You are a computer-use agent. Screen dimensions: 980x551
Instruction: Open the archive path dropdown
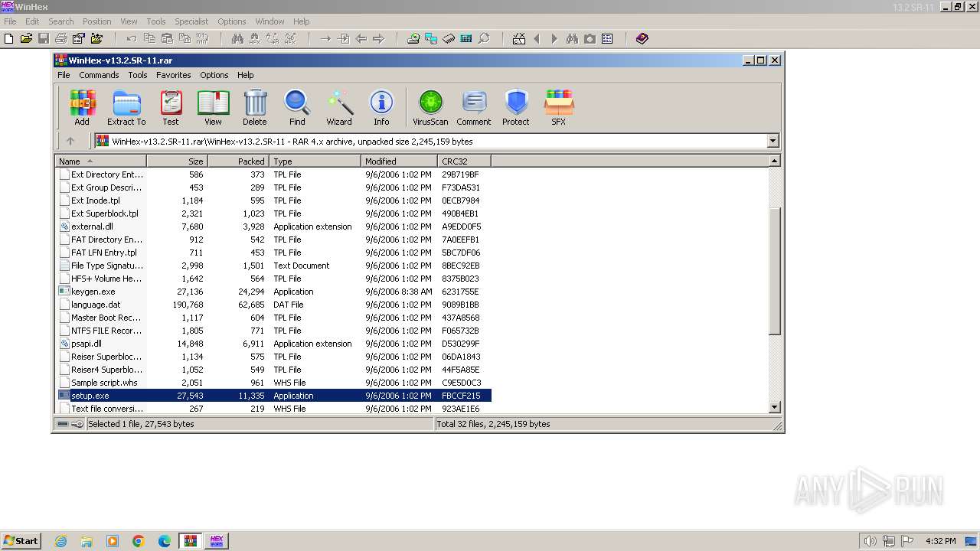[773, 141]
